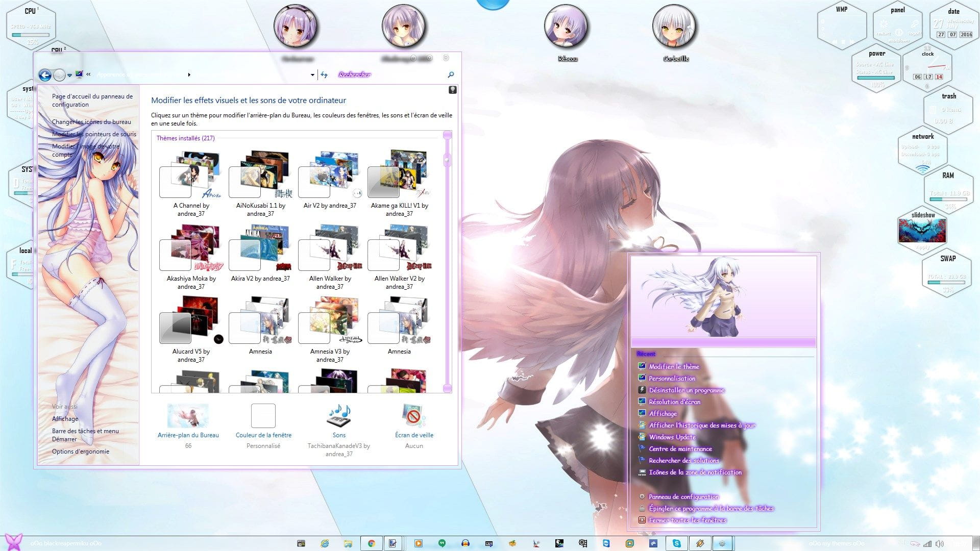The height and width of the screenshot is (551, 980).
Task: Open the Corbeille desktop icon
Action: click(x=676, y=34)
